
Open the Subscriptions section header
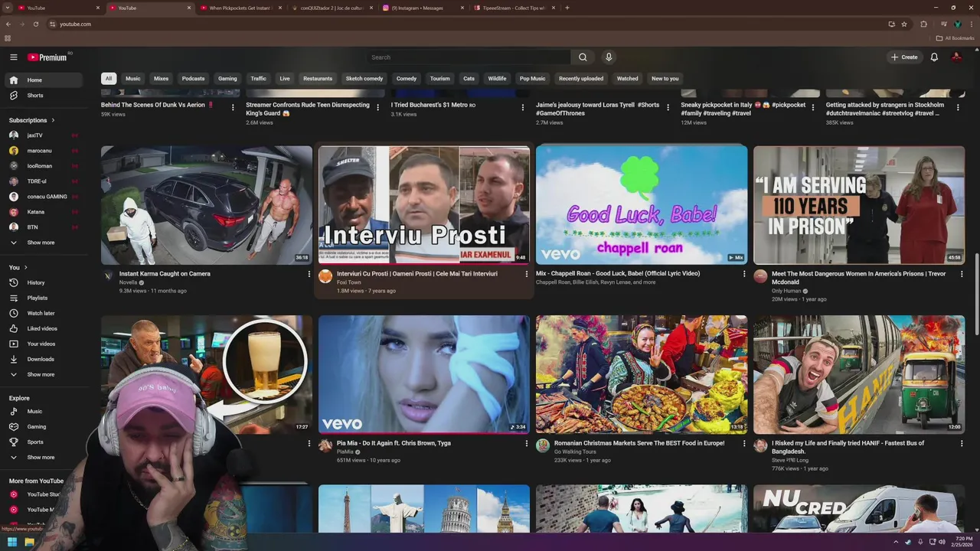click(x=31, y=120)
